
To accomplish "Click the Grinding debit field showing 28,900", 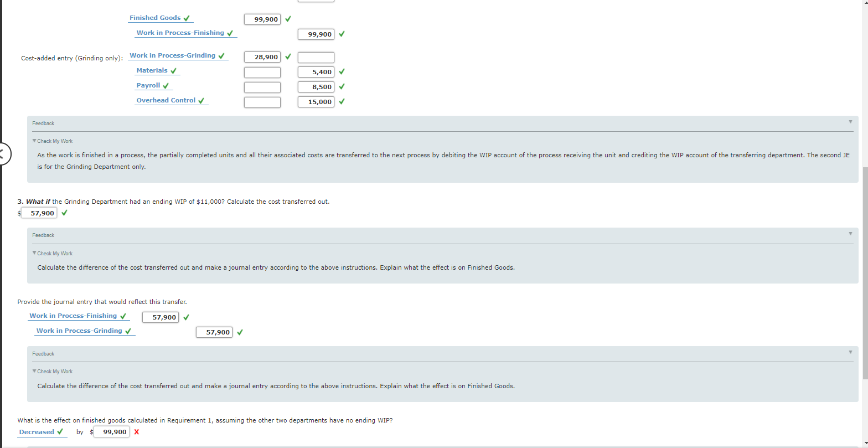I will point(262,57).
